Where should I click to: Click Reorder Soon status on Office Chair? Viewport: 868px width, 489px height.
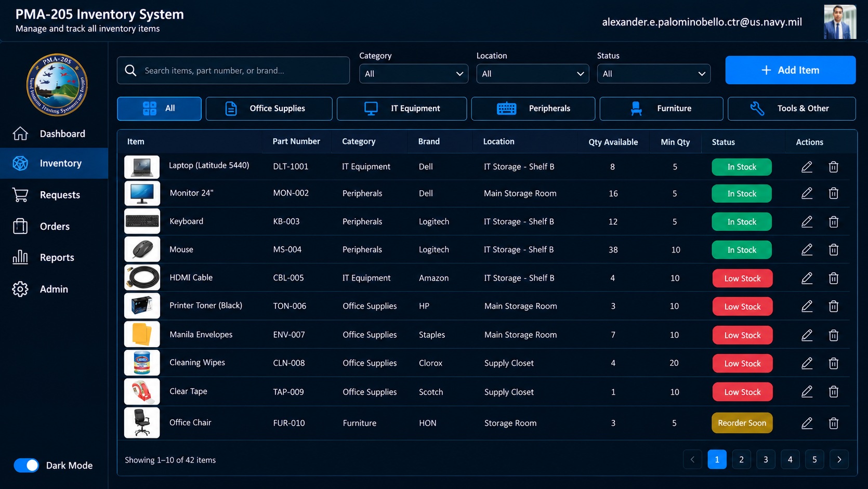coord(742,423)
